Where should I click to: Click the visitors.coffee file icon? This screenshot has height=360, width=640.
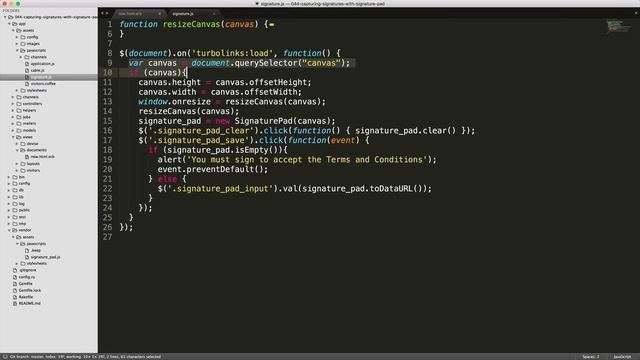(x=27, y=84)
